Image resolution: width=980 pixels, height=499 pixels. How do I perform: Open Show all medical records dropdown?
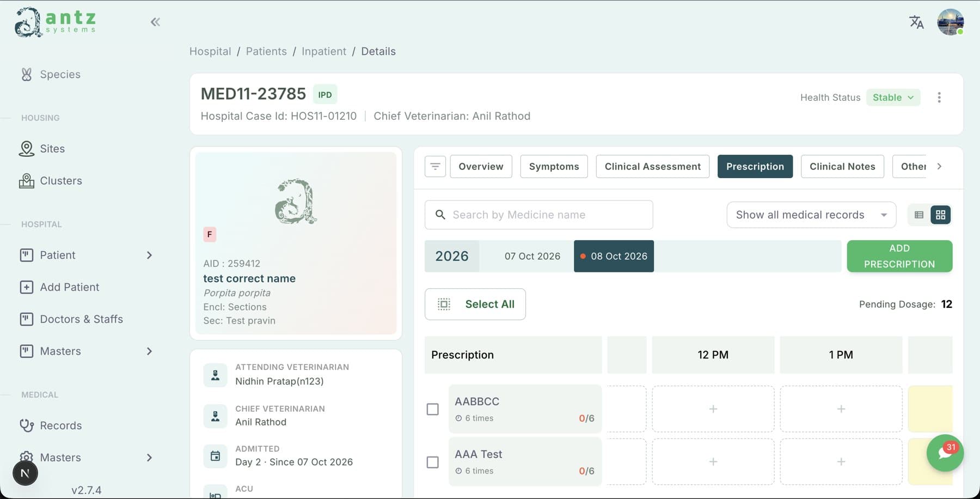click(x=811, y=215)
